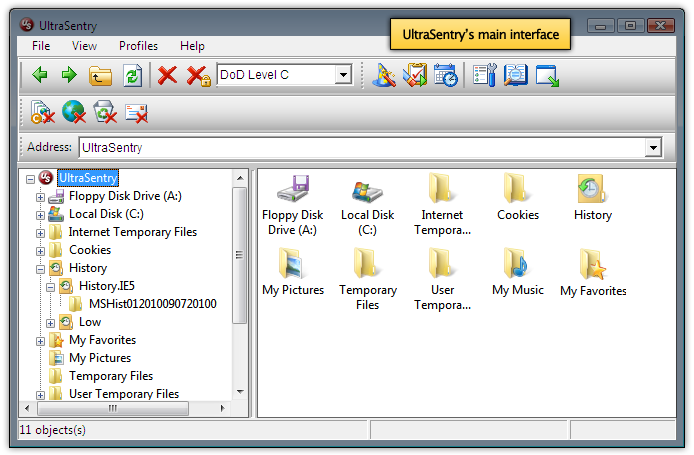
Task: Click the documents with red X icon
Action: pos(42,112)
